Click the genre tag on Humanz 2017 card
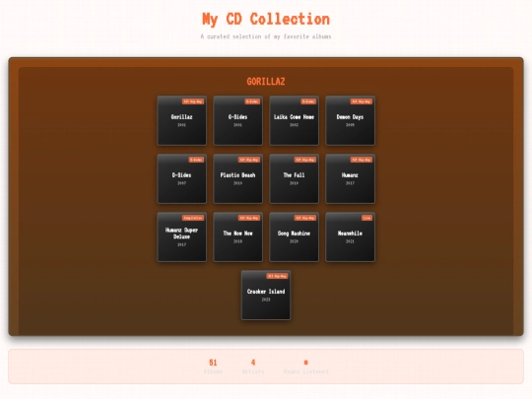Screen dimensions: 532x399 pos(362,160)
